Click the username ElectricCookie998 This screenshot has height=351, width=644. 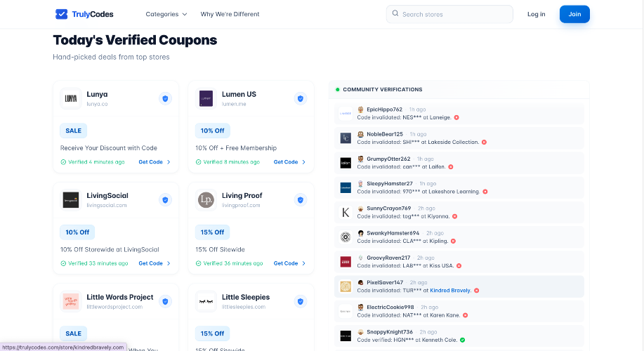point(390,307)
